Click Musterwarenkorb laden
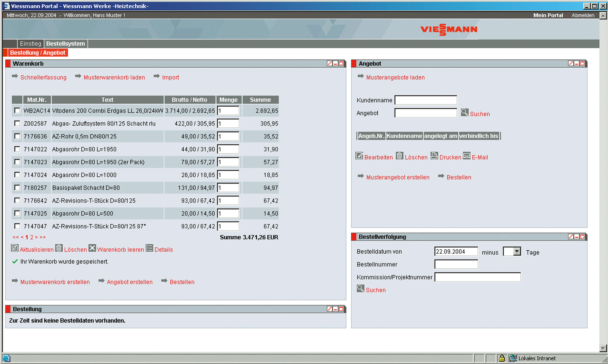The width and height of the screenshot is (608, 364). click(114, 78)
